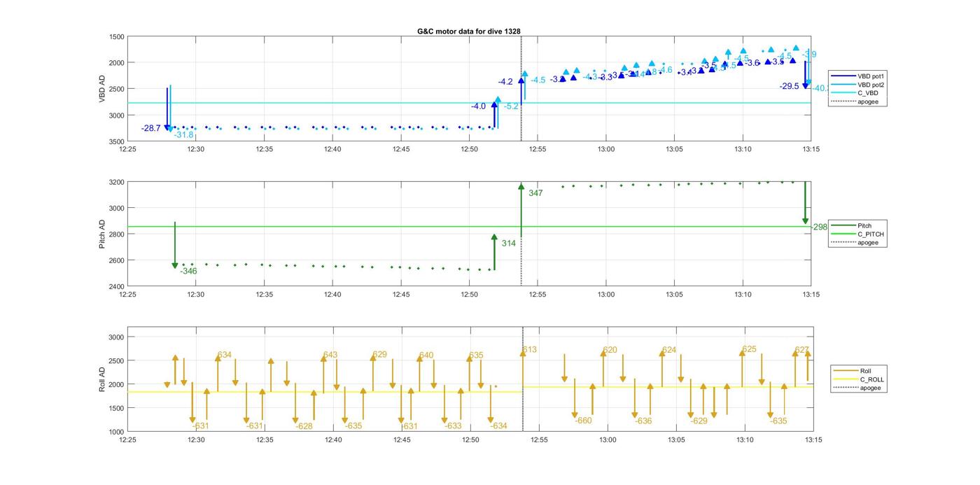Select the -346 pitch data label

(188, 272)
